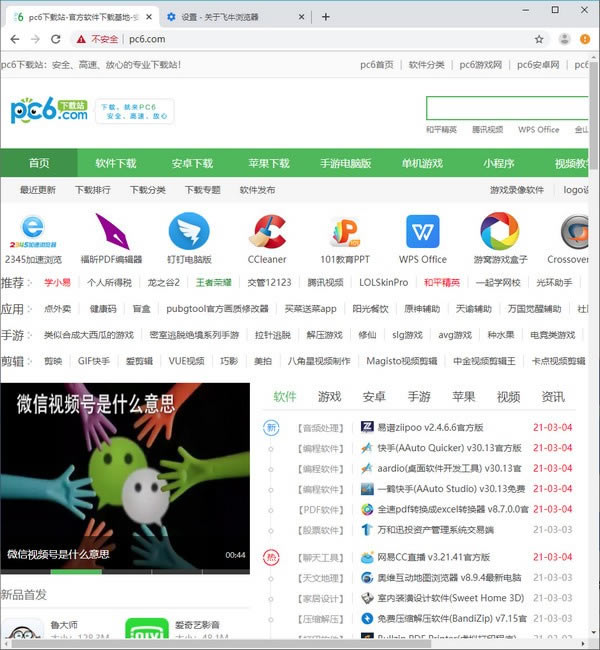The width and height of the screenshot is (600, 650).
Task: Click the 全速pdf转换成excel转换器 icon
Action: click(x=367, y=509)
